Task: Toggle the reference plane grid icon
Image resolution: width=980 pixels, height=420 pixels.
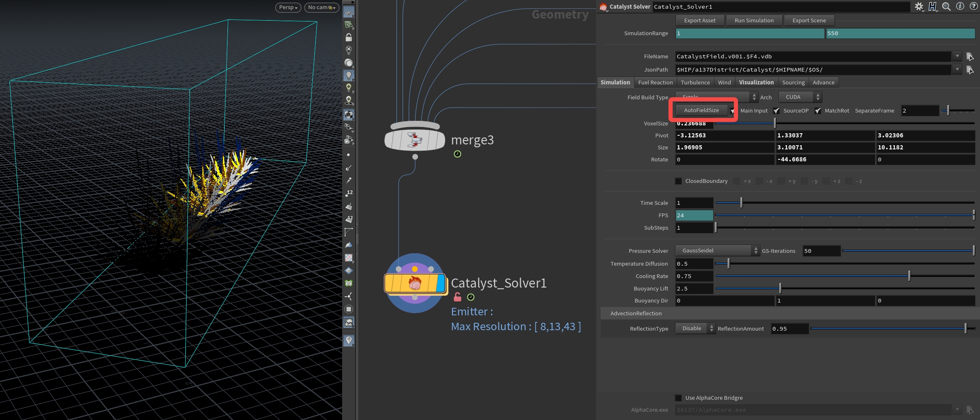Action: click(349, 13)
